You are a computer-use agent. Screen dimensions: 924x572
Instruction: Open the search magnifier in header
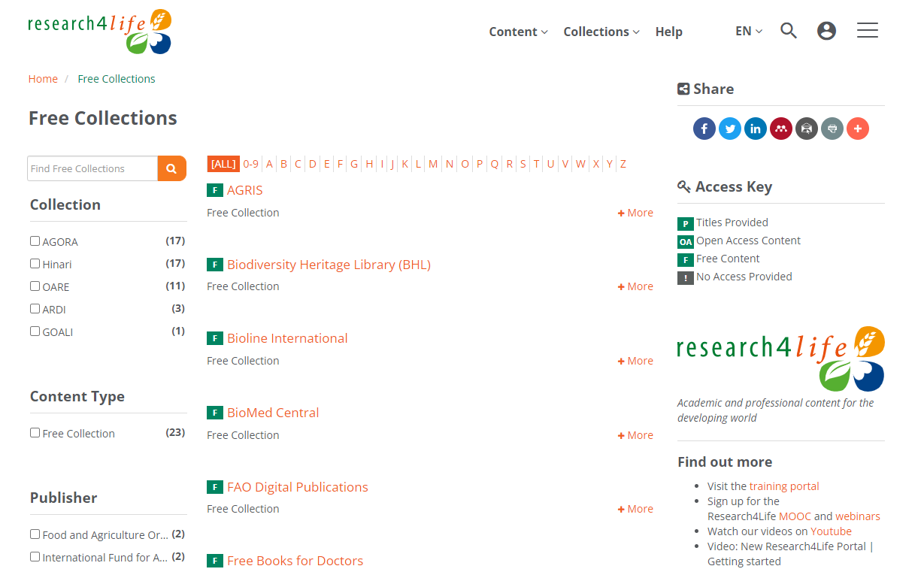tap(789, 31)
